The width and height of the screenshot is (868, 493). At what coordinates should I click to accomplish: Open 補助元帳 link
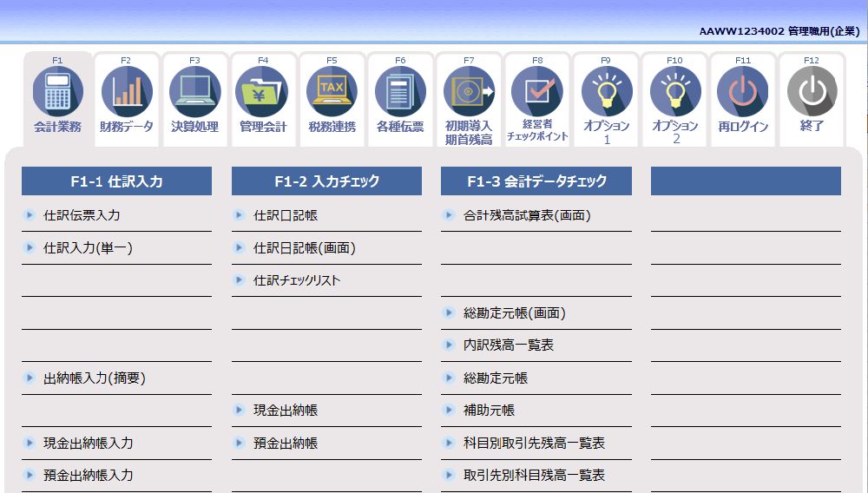pos(489,410)
